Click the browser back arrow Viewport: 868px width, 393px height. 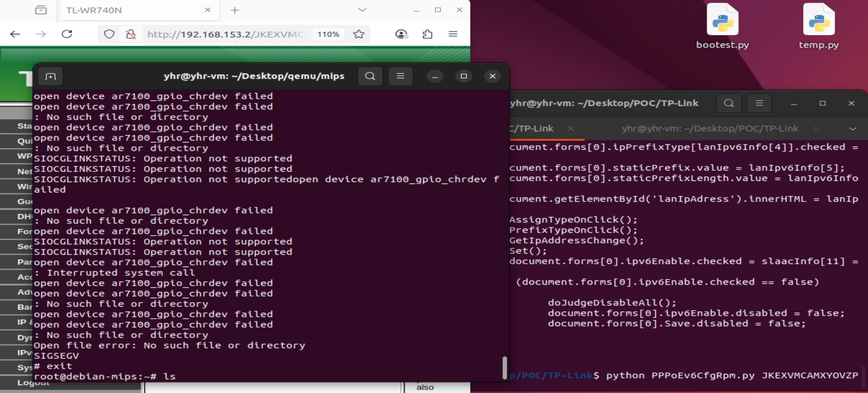click(x=15, y=34)
